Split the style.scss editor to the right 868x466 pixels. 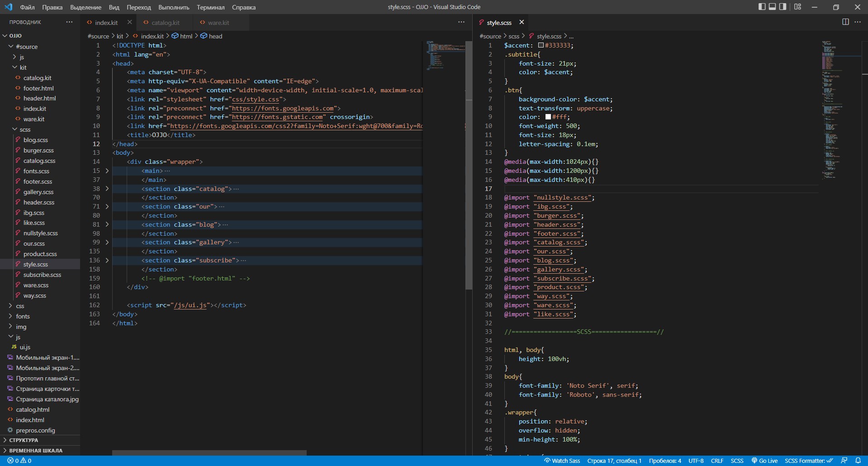(x=845, y=22)
